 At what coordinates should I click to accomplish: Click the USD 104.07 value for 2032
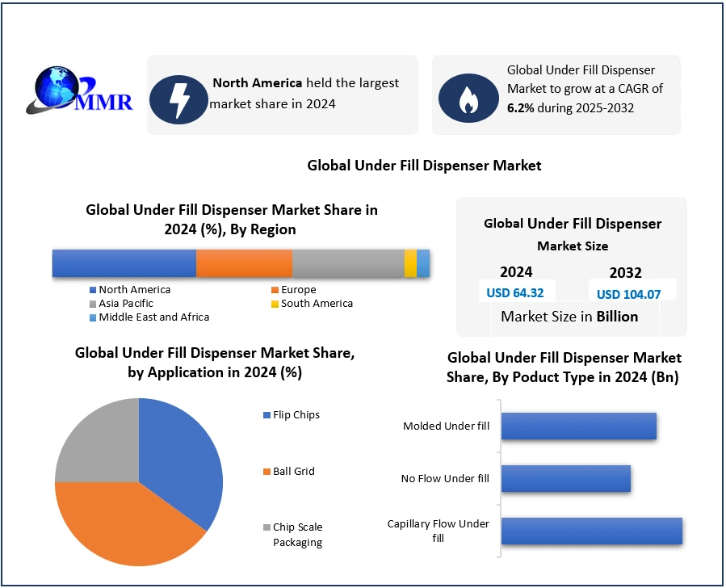click(x=628, y=294)
